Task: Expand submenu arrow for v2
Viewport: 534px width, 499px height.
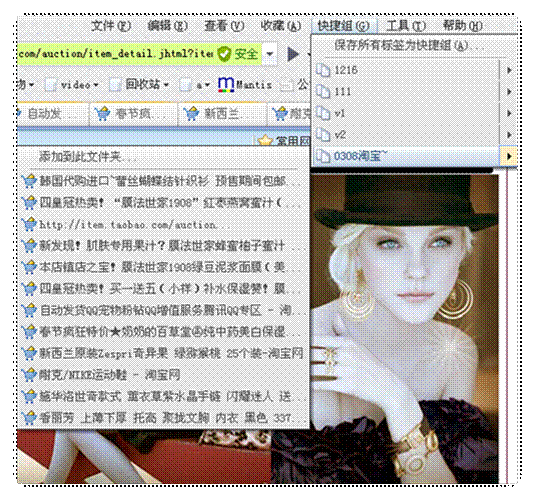Action: point(509,135)
